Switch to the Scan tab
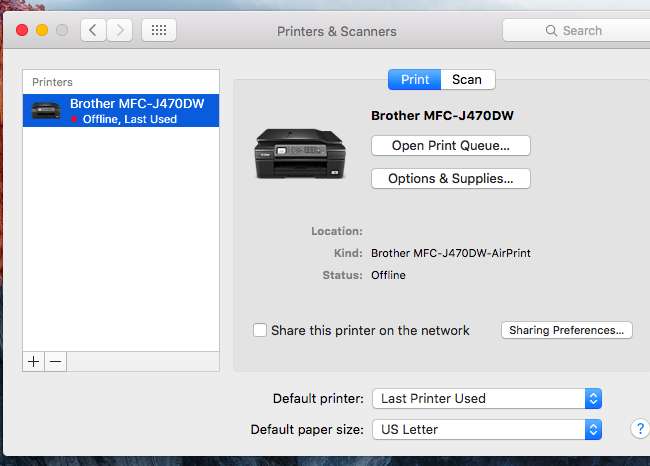This screenshot has width=650, height=466. pyautogui.click(x=466, y=80)
